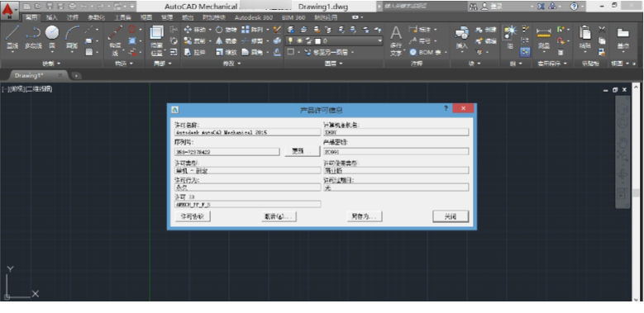The height and width of the screenshot is (313, 644).
Task: Click the License Agreement (许可协议) button
Action: tap(193, 216)
